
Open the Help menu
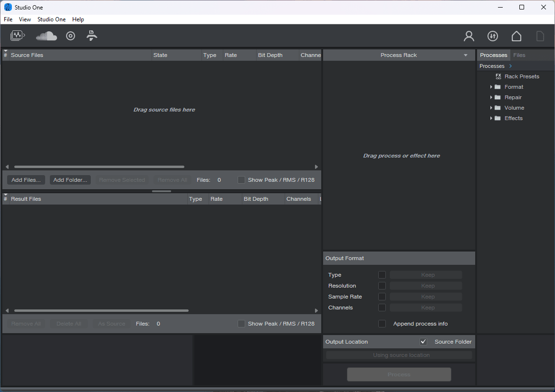click(x=78, y=19)
